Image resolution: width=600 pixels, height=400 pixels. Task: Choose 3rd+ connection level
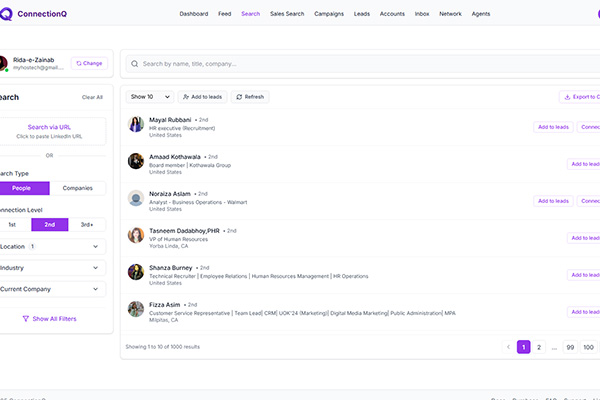(87, 225)
